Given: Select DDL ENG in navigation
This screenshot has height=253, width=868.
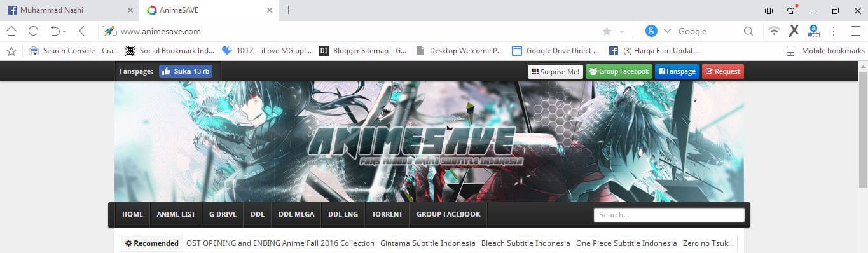Looking at the screenshot, I should click(x=343, y=214).
